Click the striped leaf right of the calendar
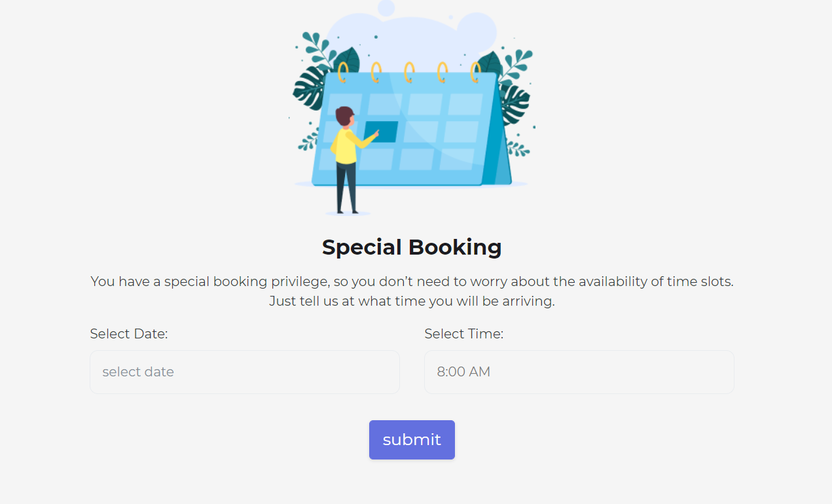The width and height of the screenshot is (832, 504). 516,103
